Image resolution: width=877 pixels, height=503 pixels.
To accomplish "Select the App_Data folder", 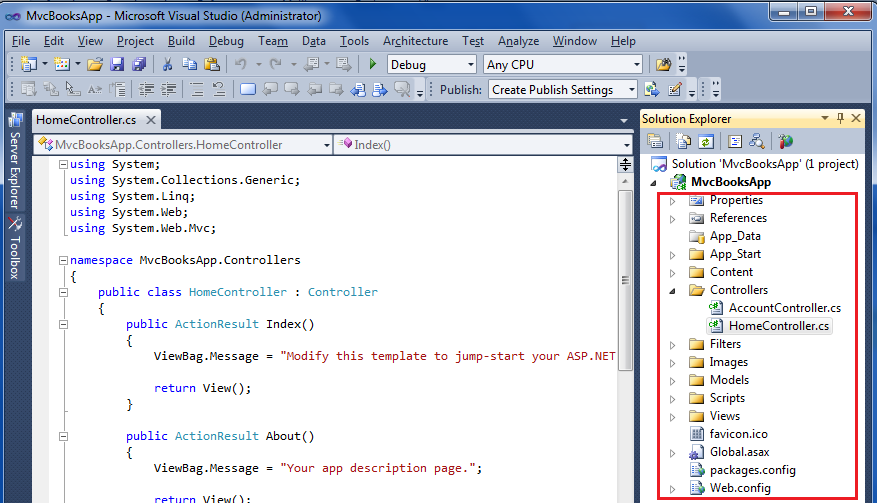I will tap(735, 236).
